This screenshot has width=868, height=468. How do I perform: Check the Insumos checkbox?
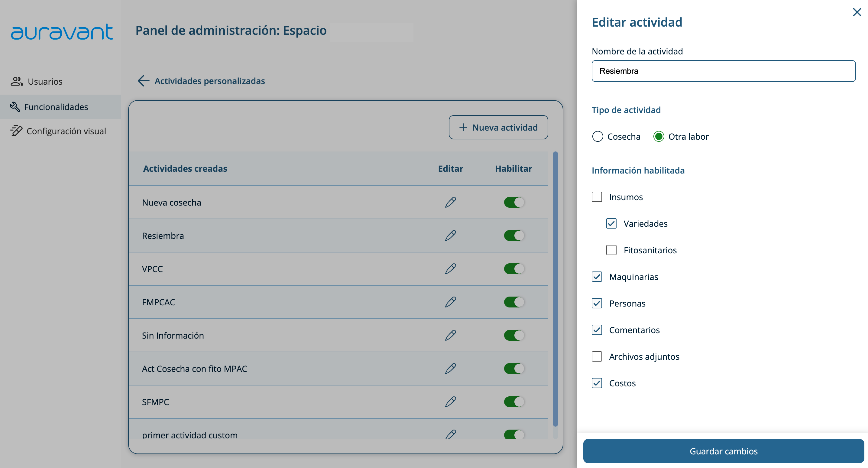(597, 197)
